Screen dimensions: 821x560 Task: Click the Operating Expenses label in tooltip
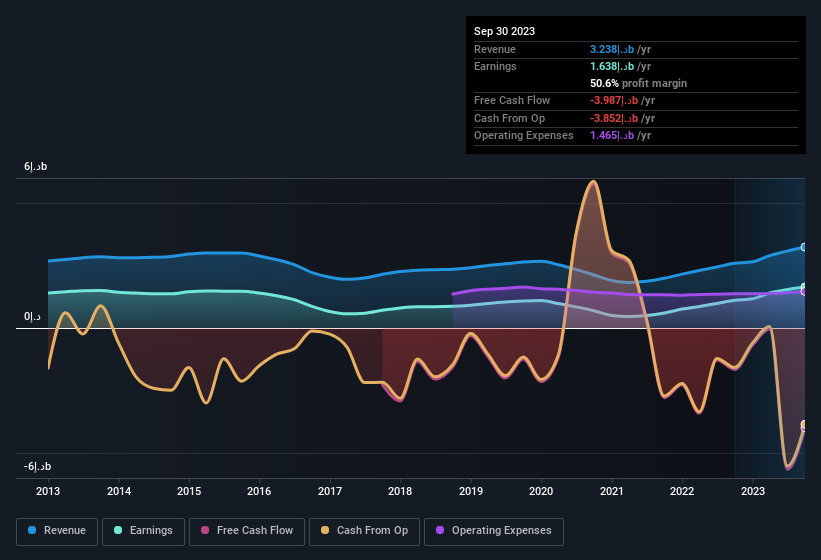pos(524,135)
